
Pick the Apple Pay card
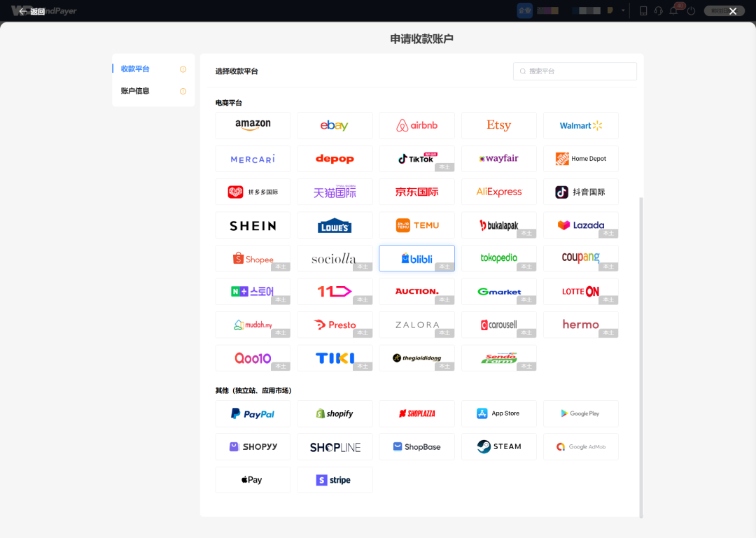[253, 480]
